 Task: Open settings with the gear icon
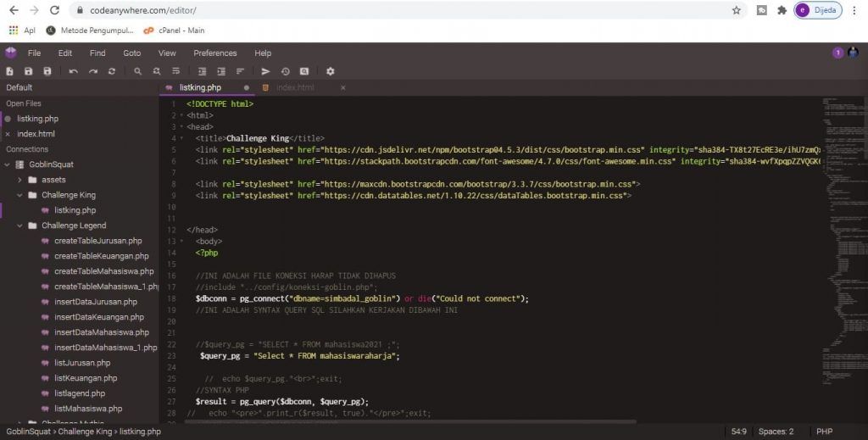pyautogui.click(x=331, y=72)
